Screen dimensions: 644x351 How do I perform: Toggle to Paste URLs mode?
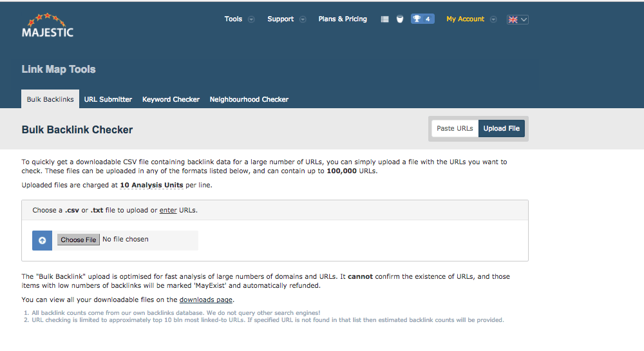(x=455, y=129)
